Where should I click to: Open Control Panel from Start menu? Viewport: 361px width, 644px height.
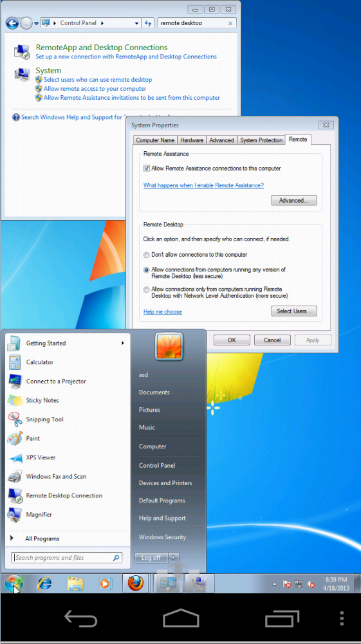(157, 465)
